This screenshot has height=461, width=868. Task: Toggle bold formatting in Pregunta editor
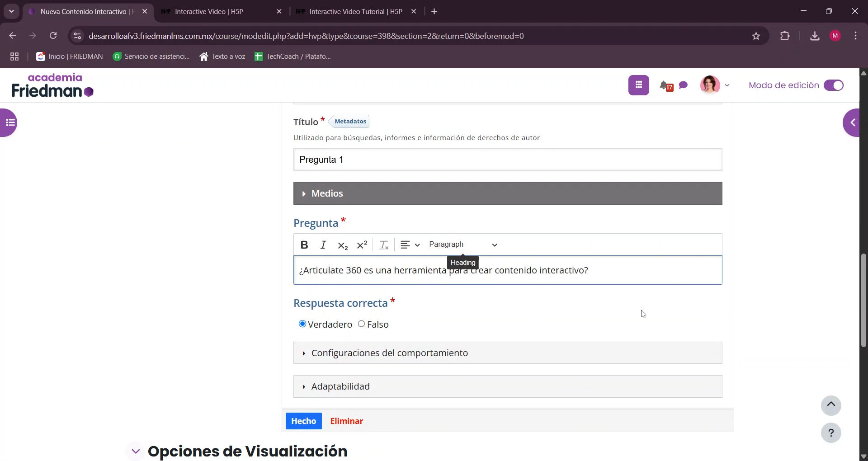304,245
